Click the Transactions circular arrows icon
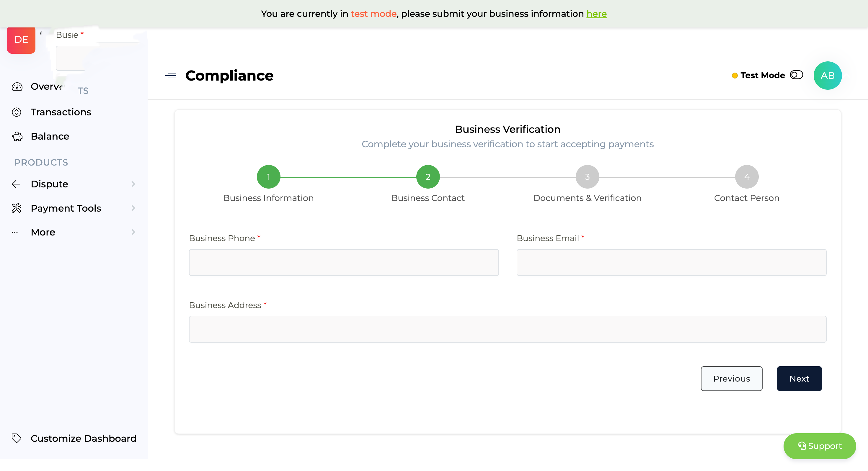Image resolution: width=868 pixels, height=471 pixels. (x=17, y=112)
